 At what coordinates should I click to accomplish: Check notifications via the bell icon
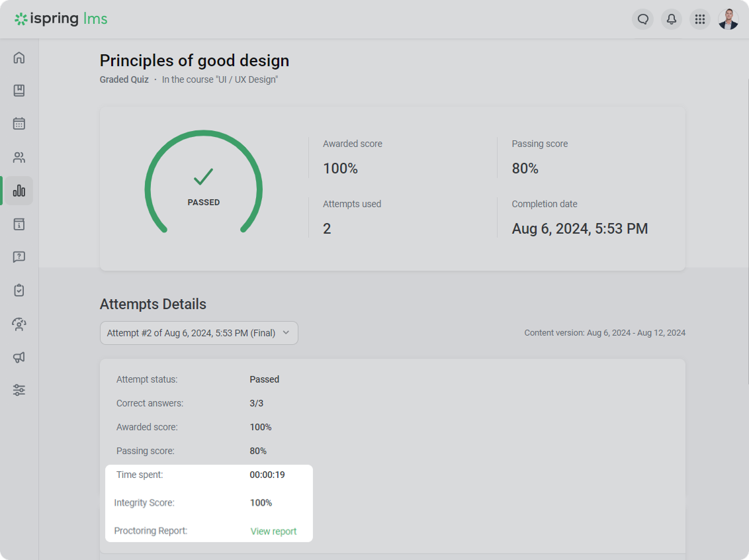point(671,19)
